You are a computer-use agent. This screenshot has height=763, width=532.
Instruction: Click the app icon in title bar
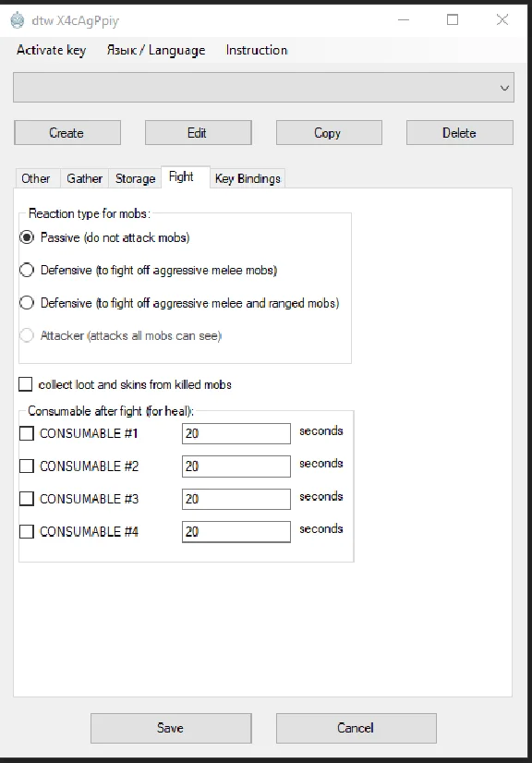(x=18, y=20)
